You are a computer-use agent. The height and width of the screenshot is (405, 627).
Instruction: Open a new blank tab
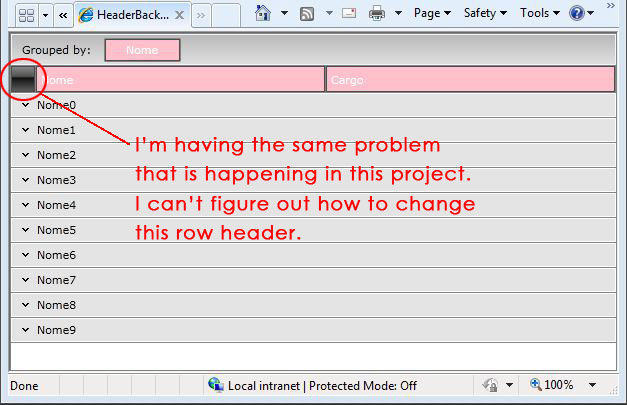226,16
